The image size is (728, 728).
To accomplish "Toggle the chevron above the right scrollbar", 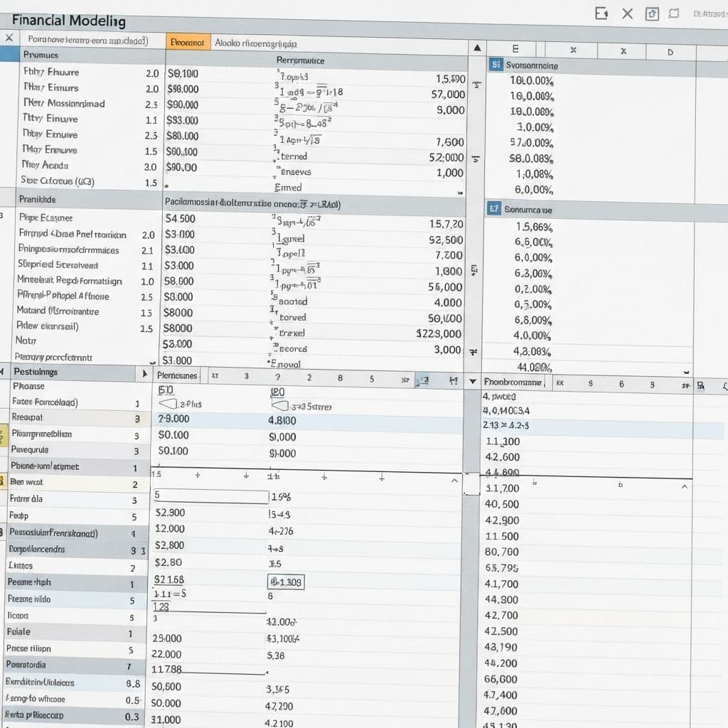I will click(683, 488).
